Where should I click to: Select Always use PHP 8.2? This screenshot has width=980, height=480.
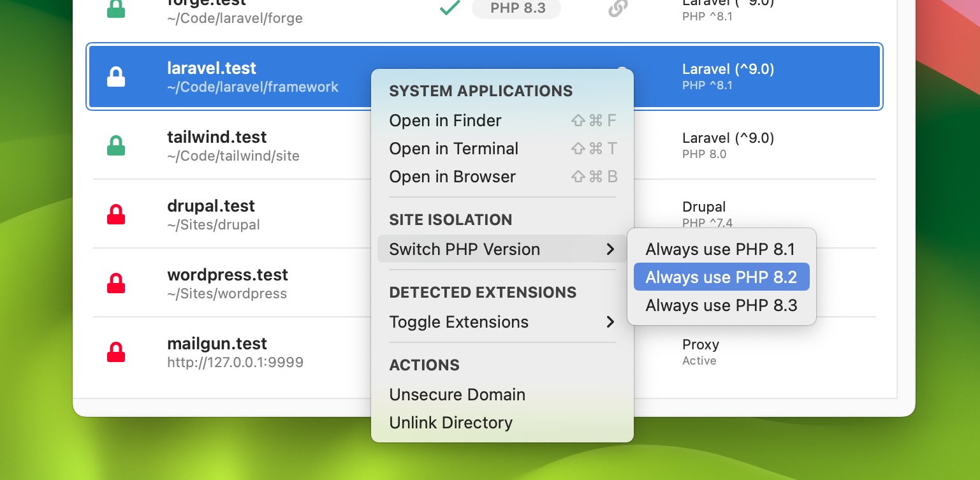[x=722, y=277]
